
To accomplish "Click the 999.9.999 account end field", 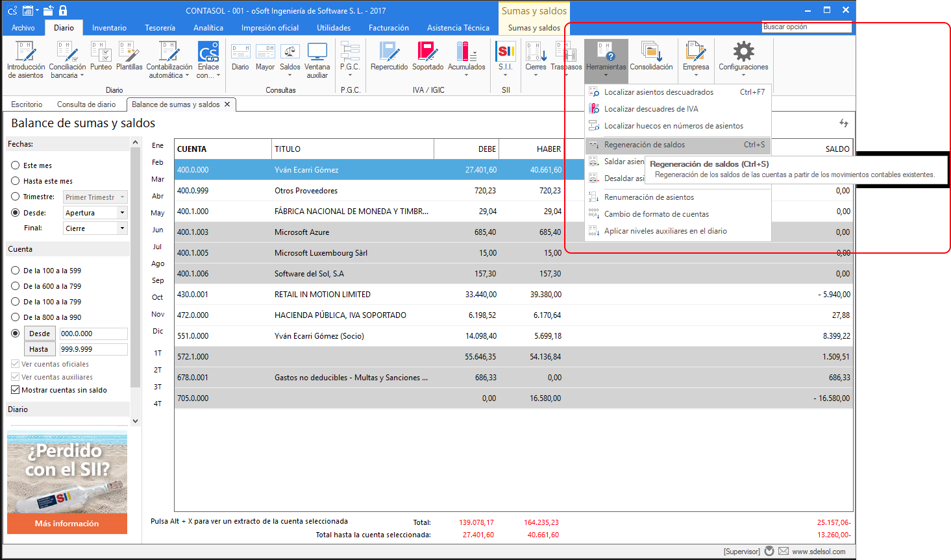I will (93, 349).
